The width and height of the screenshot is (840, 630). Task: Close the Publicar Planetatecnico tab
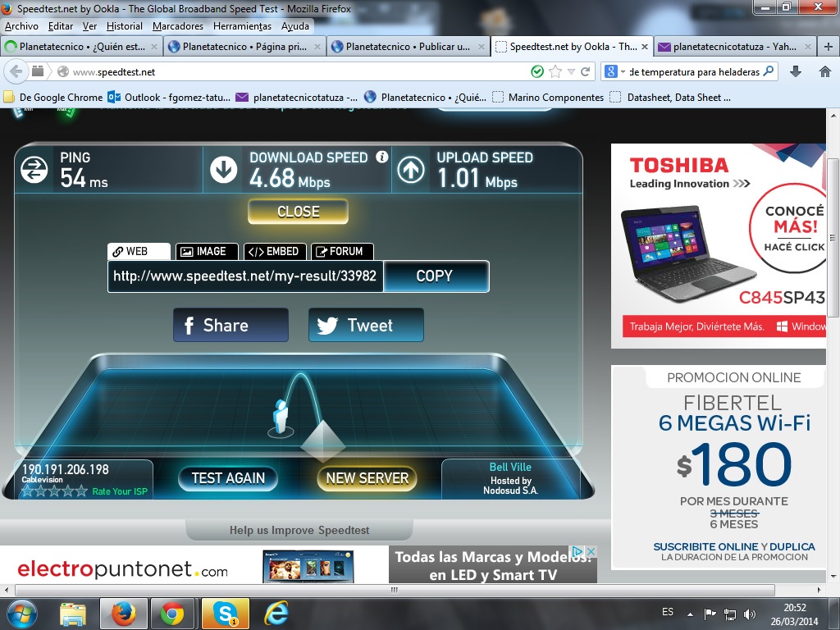click(481, 47)
